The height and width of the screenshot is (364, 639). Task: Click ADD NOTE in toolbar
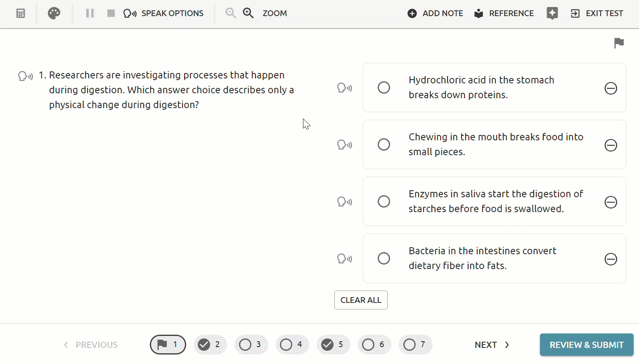(435, 13)
